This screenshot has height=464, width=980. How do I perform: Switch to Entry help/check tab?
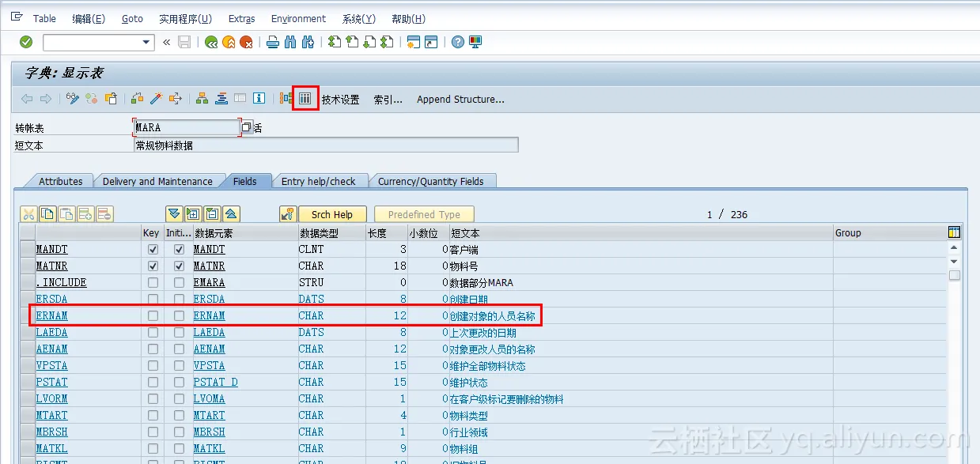319,181
